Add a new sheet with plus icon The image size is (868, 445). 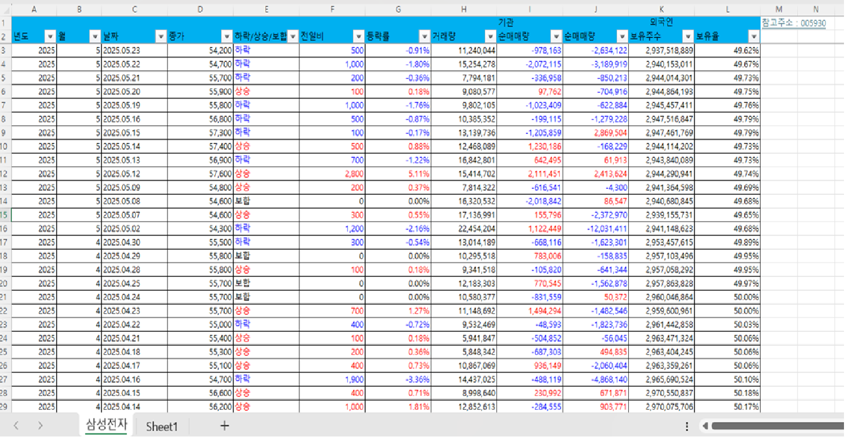tap(225, 426)
